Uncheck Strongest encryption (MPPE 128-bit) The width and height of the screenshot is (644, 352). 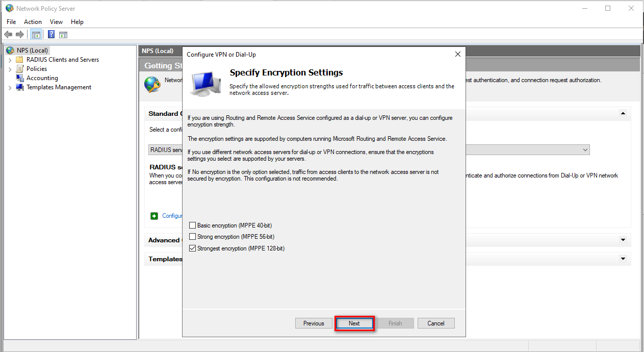pyautogui.click(x=192, y=248)
